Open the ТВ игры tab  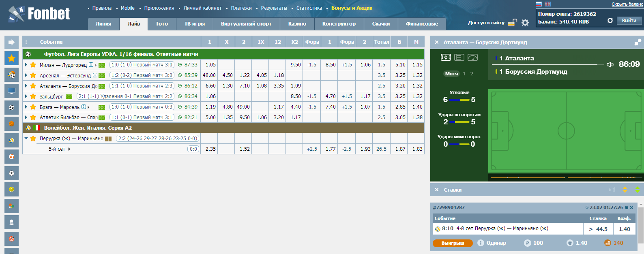tap(195, 24)
